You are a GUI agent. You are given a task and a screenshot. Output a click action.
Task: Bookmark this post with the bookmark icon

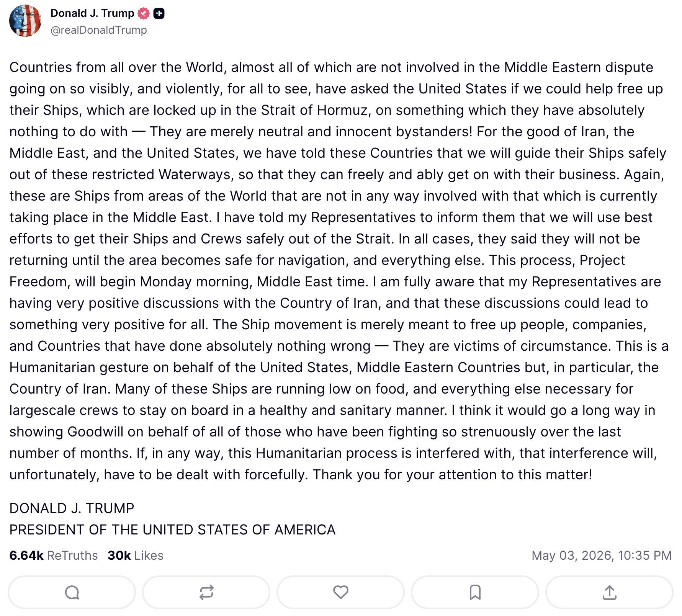tap(475, 592)
